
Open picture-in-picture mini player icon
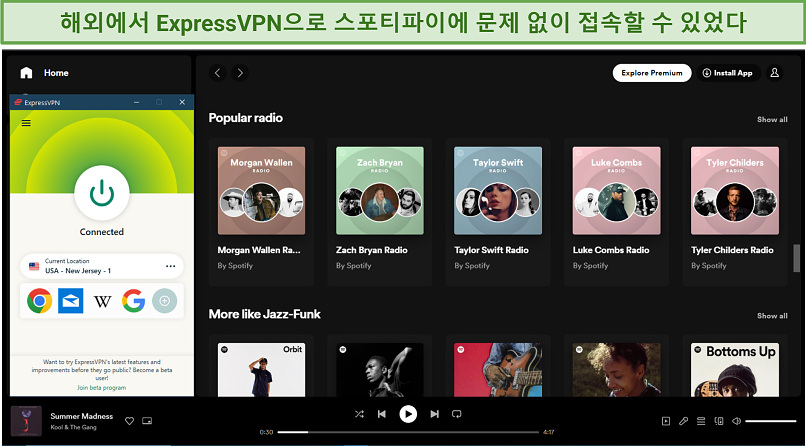tap(147, 421)
